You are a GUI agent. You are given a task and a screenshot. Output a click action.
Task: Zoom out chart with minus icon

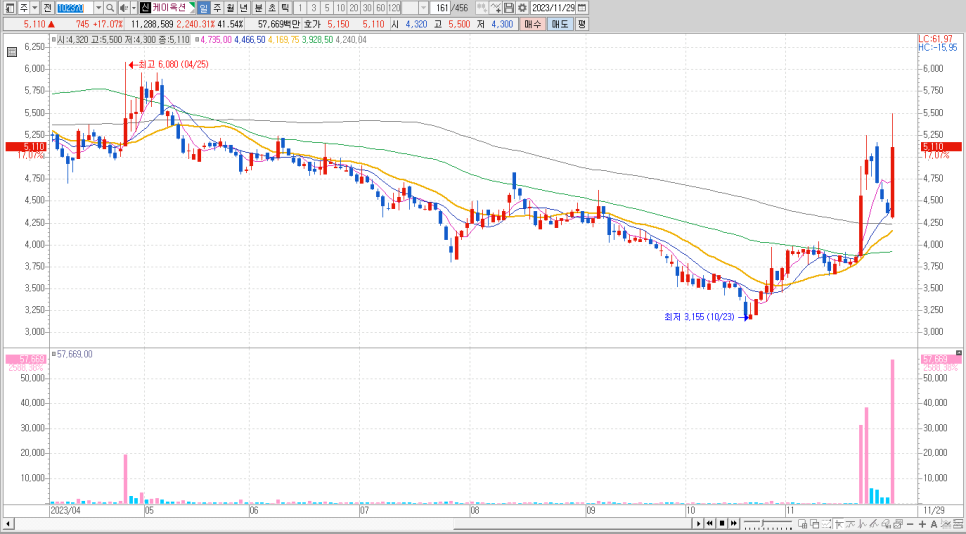(x=910, y=524)
